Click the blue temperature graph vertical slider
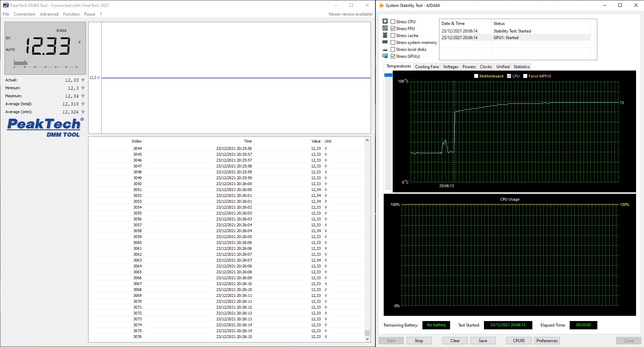 [388, 75]
